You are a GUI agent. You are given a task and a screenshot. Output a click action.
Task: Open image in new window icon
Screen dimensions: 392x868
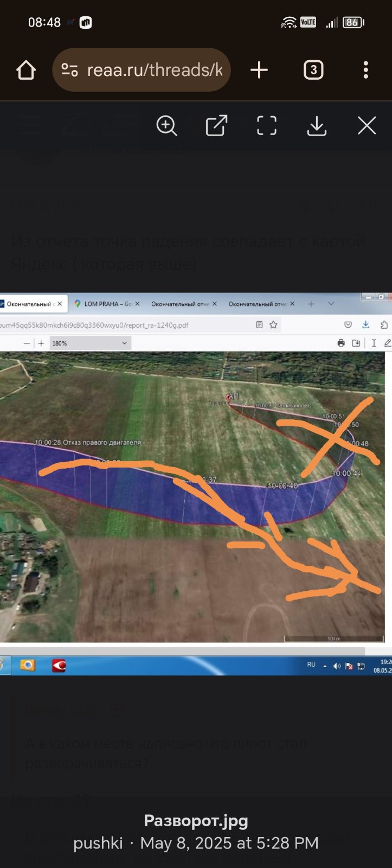pos(216,126)
